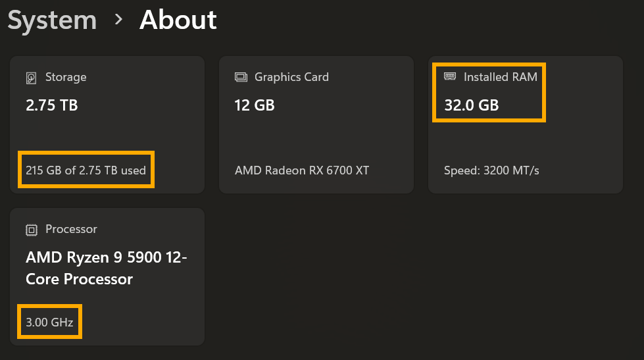Click the Graphics Card icon
The image size is (644, 360).
[x=241, y=78]
